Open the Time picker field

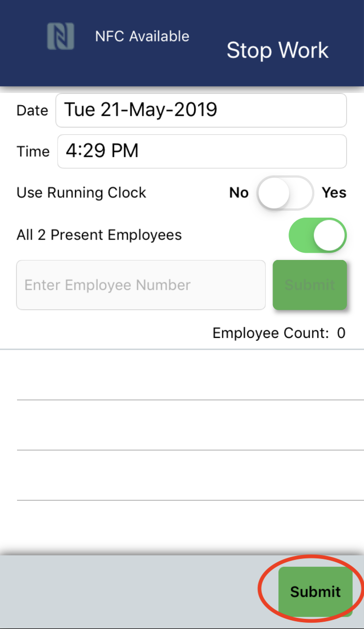[x=202, y=151]
